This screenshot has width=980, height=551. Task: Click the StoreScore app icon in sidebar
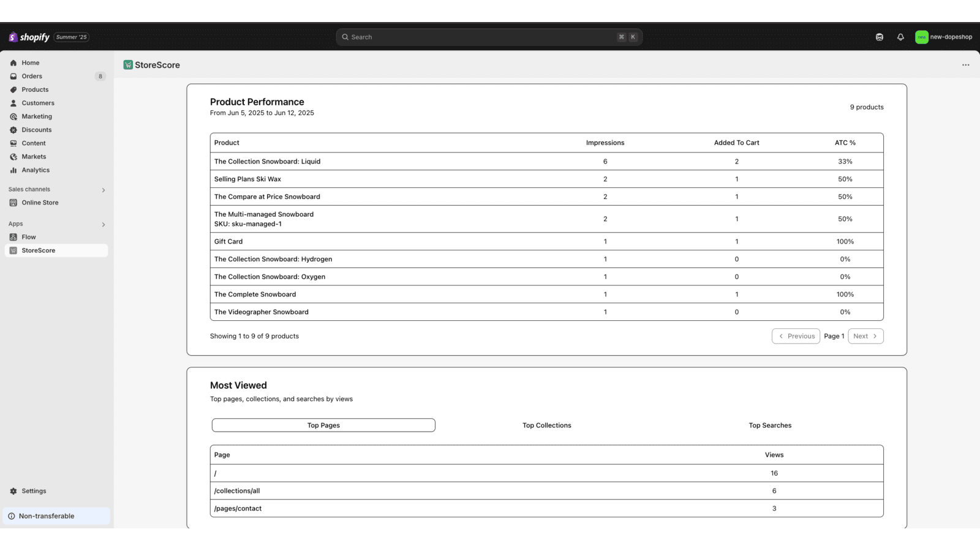point(13,250)
